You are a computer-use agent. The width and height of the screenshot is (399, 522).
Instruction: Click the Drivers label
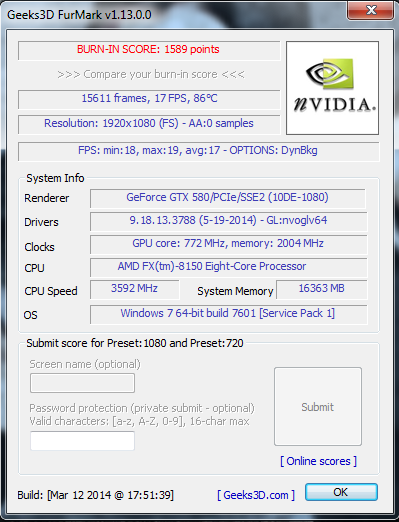41,222
